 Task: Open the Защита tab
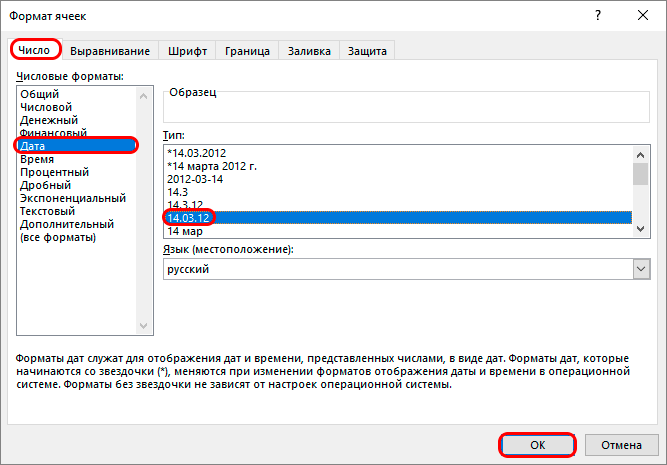(367, 51)
